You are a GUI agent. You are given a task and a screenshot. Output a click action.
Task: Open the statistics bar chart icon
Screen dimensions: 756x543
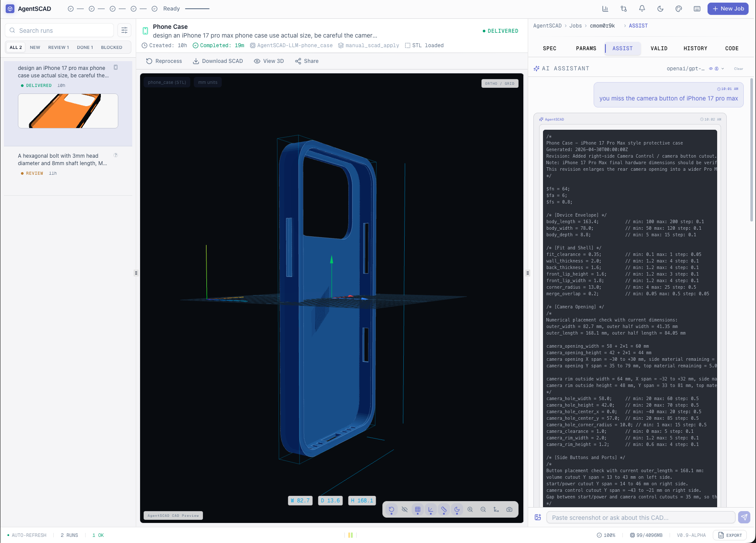(x=605, y=9)
